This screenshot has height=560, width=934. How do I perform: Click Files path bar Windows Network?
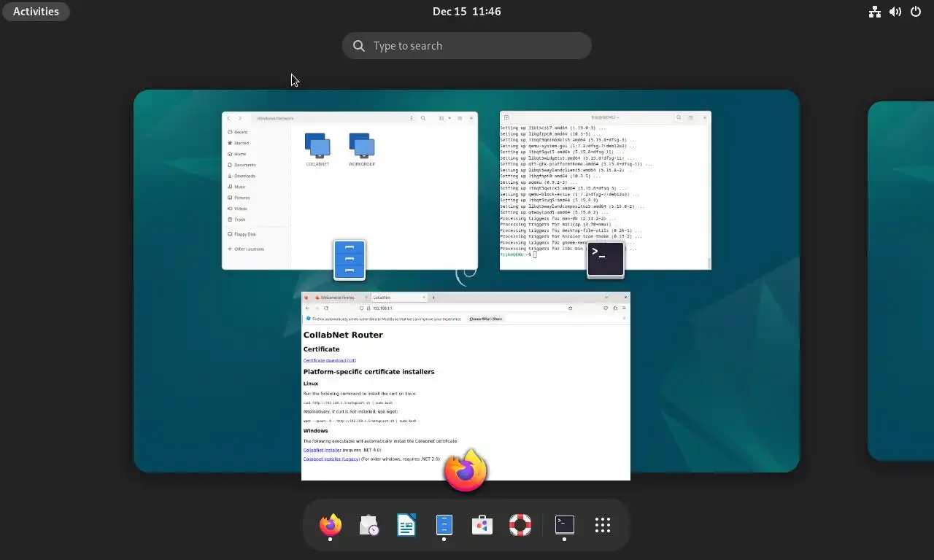275,118
